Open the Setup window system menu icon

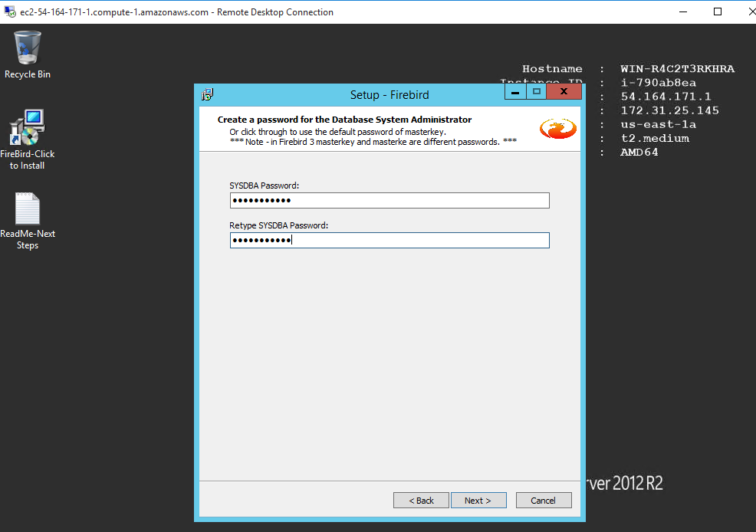[x=207, y=94]
